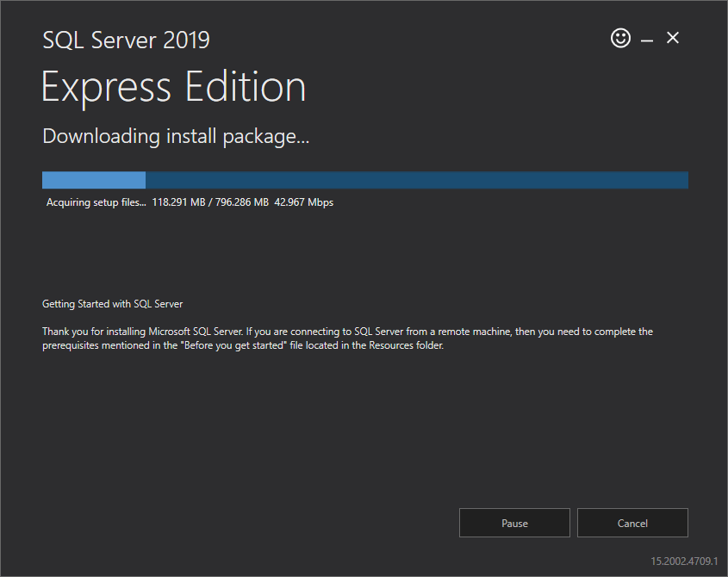Click the filled portion of the progress bar
Screen dimensions: 728x577
point(93,180)
